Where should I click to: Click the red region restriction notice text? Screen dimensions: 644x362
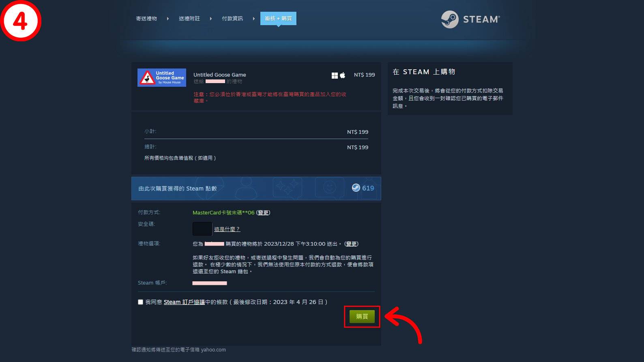click(x=270, y=97)
